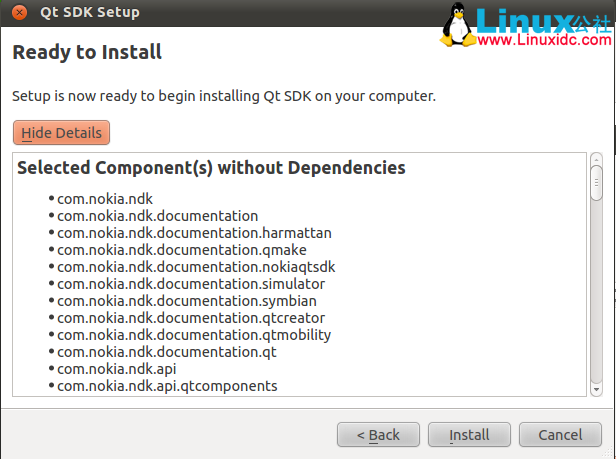Collapse details with Hide Details button
The image size is (616, 459).
click(x=61, y=133)
